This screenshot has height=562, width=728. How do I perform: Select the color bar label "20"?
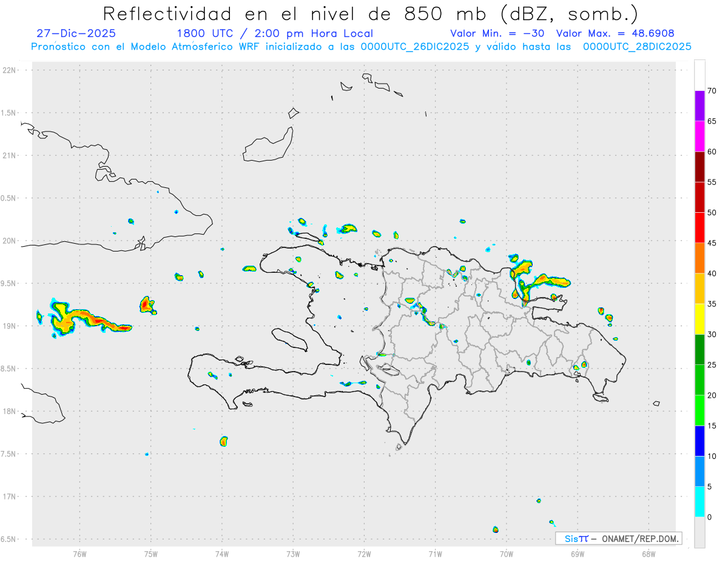(x=712, y=395)
